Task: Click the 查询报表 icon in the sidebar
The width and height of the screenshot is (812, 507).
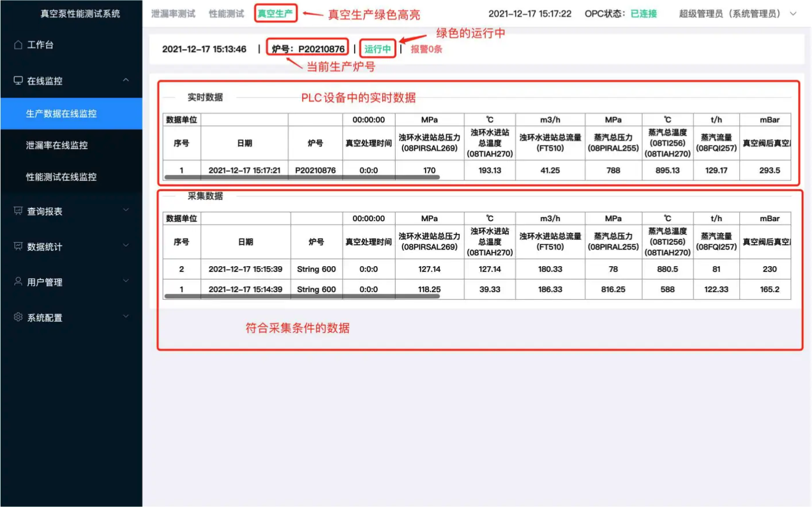Action: (18, 211)
